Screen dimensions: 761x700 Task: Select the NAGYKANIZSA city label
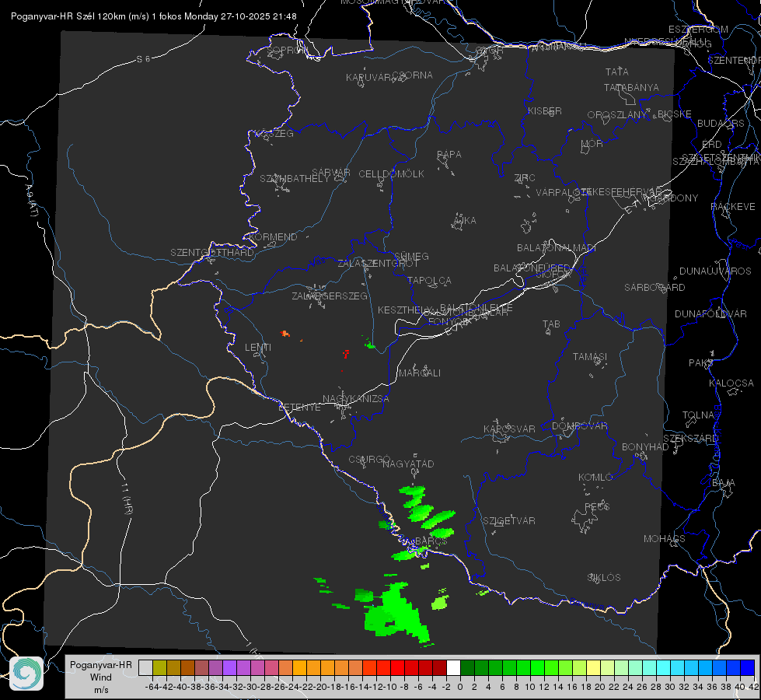pos(356,399)
